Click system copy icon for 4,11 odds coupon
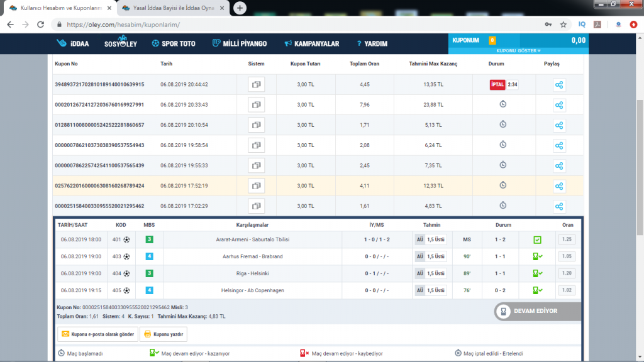The height and width of the screenshot is (362, 644). pyautogui.click(x=256, y=186)
